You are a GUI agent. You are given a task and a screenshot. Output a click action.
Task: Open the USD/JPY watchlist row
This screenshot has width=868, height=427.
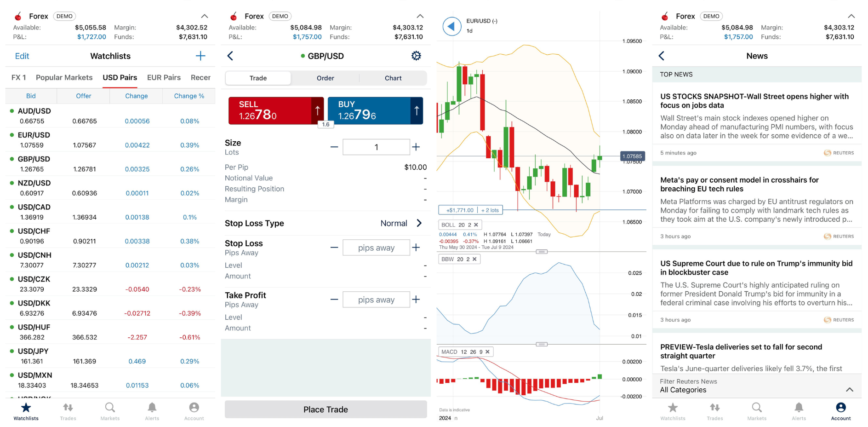[110, 356]
